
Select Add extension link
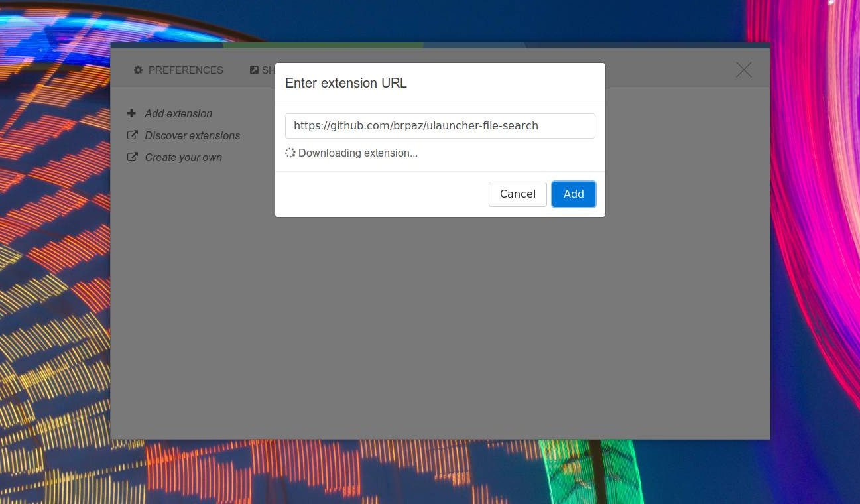pyautogui.click(x=178, y=113)
